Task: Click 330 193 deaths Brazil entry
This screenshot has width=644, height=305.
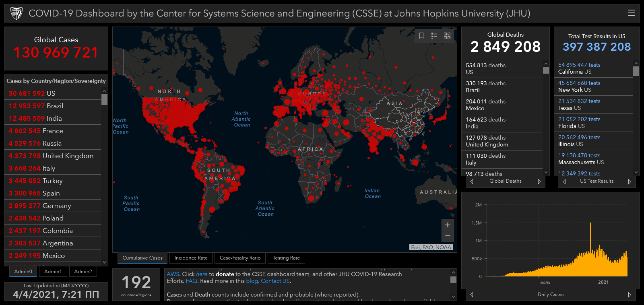Action: click(x=502, y=87)
